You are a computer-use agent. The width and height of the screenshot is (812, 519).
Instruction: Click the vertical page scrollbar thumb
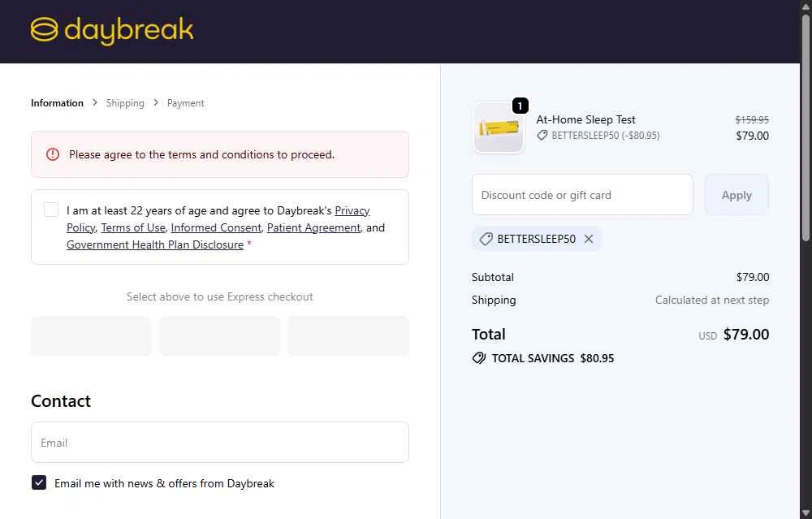806,128
